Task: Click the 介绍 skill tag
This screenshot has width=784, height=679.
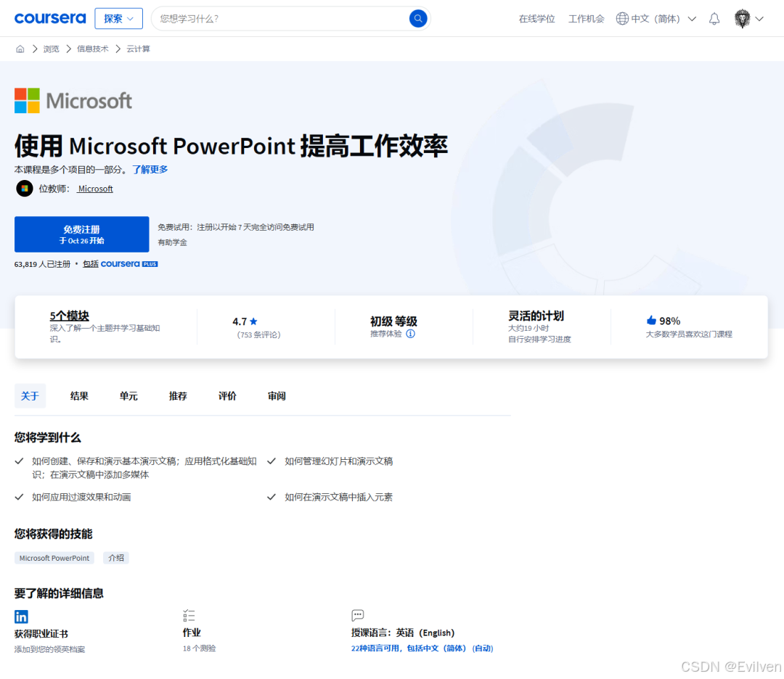Action: pos(116,558)
